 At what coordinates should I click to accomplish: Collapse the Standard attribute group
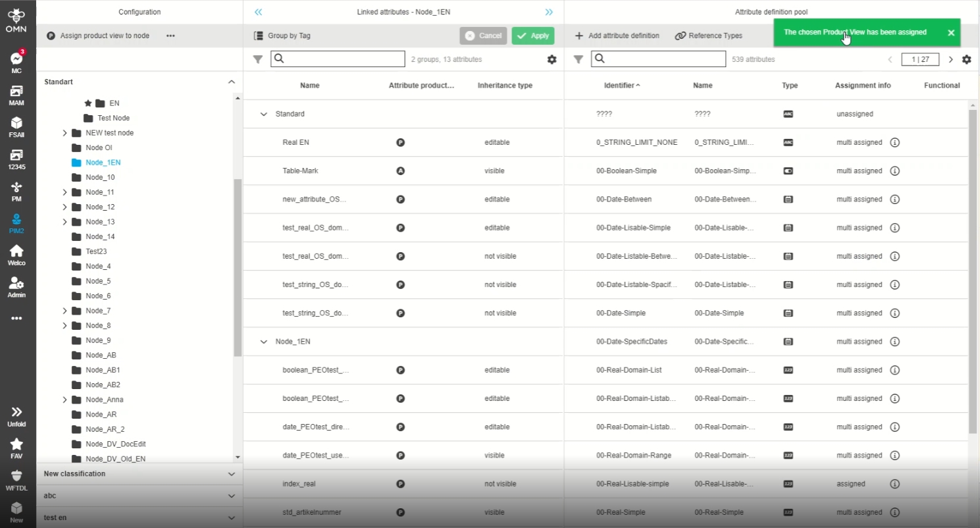click(264, 114)
